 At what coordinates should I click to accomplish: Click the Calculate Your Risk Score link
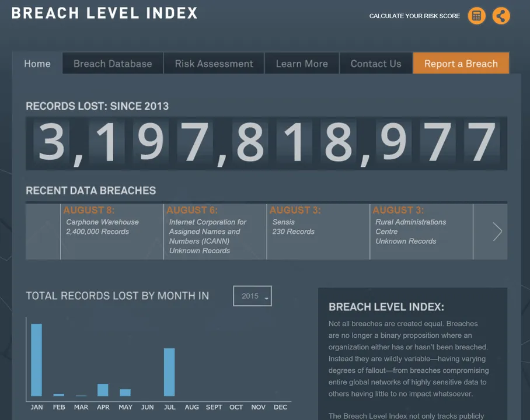[414, 16]
